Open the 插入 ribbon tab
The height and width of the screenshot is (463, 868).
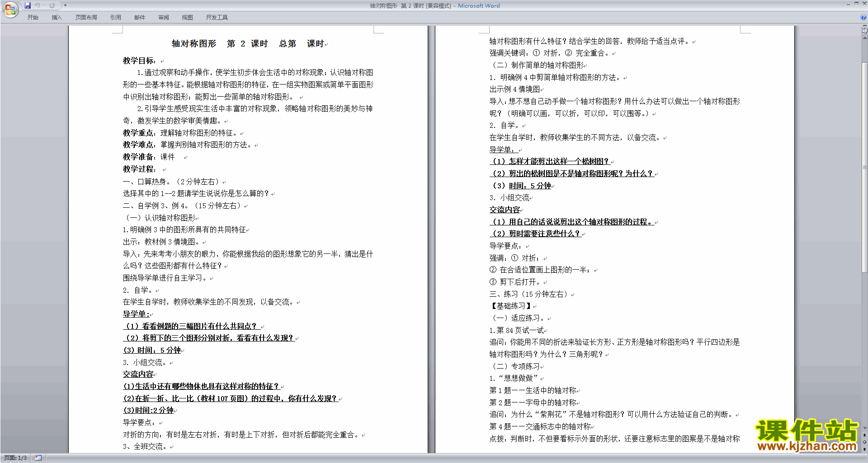pyautogui.click(x=57, y=18)
